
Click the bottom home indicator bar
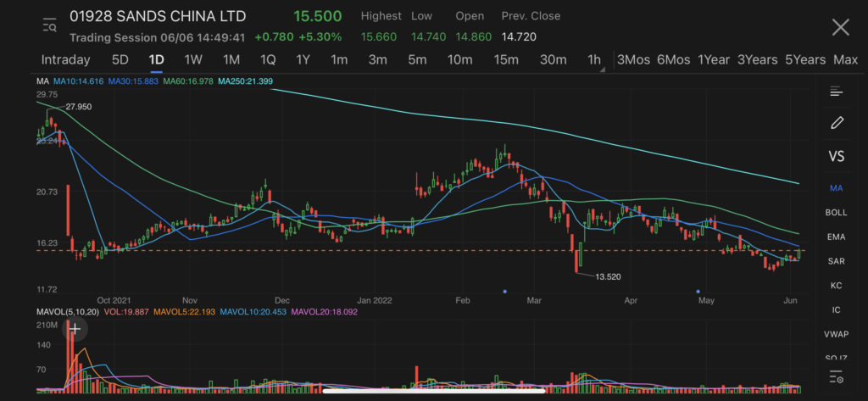click(x=433, y=391)
